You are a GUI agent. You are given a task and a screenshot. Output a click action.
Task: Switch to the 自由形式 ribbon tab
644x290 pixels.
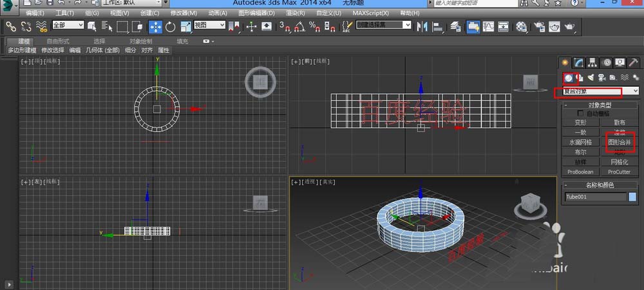(58, 41)
